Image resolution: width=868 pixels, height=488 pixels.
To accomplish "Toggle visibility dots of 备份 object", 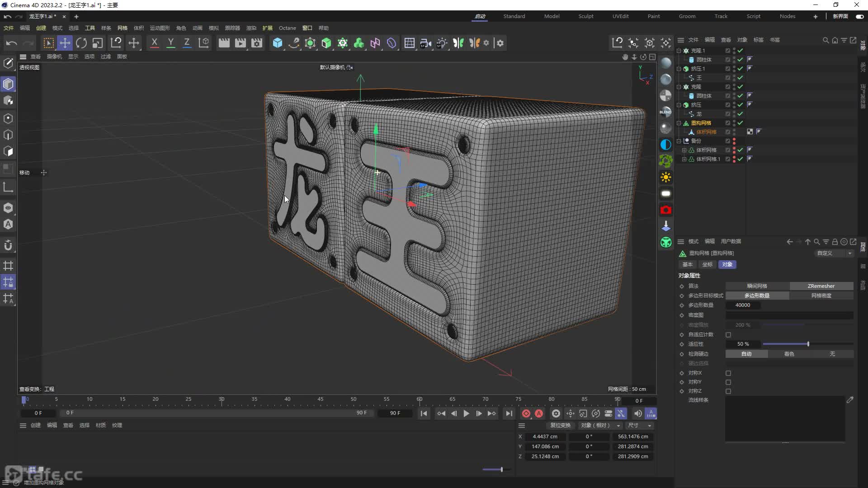I will pyautogui.click(x=734, y=141).
